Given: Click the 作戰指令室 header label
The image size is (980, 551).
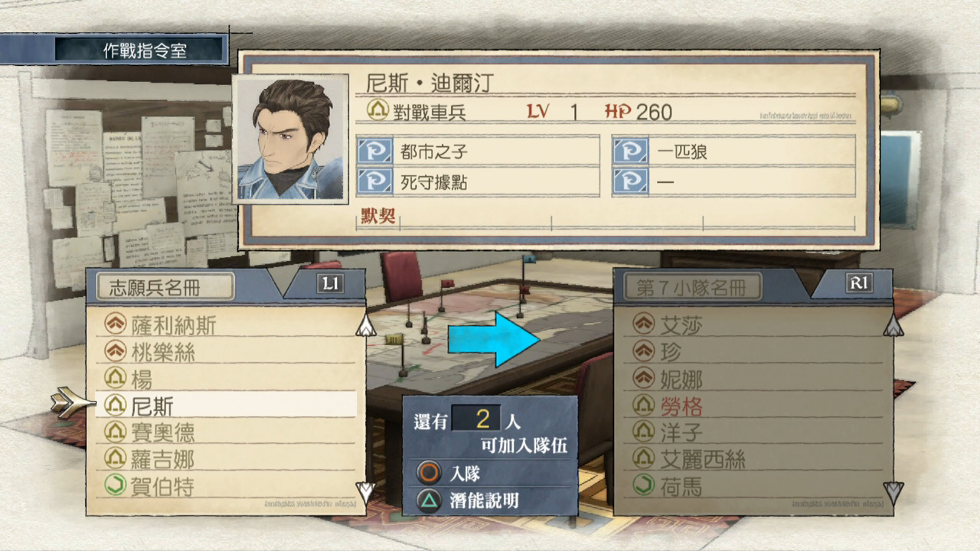Looking at the screenshot, I should (x=145, y=51).
